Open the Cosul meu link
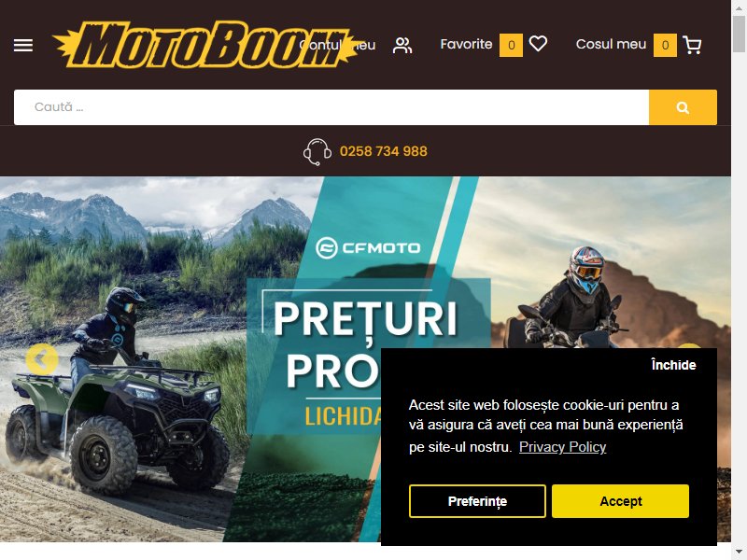This screenshot has height=560, width=747. 611,44
